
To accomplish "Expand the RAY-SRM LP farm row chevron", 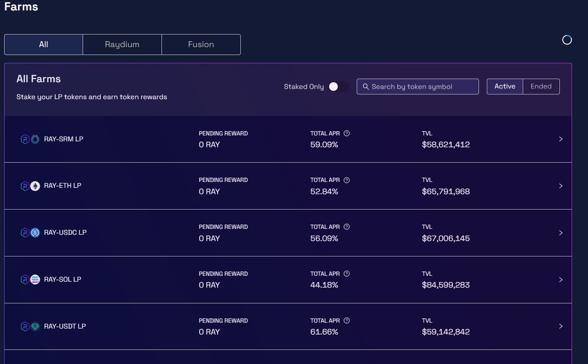I will [x=561, y=139].
